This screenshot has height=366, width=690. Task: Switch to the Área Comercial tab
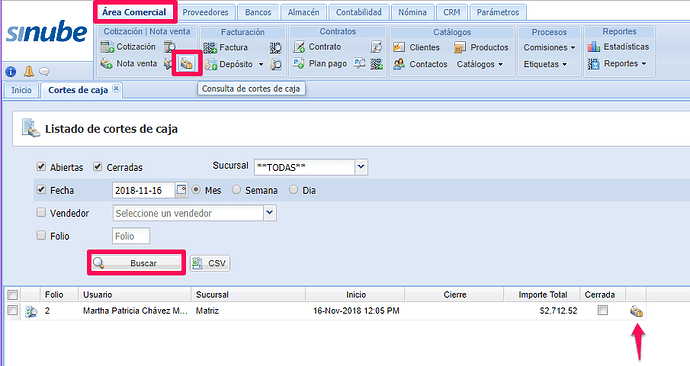click(134, 12)
